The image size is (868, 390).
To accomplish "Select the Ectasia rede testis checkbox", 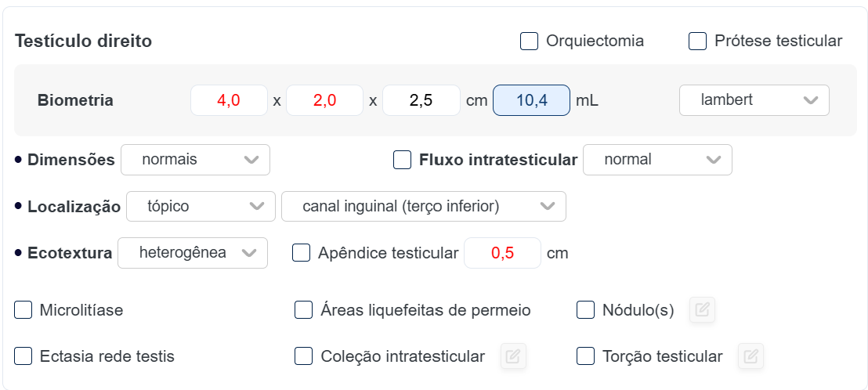I will pos(24,356).
